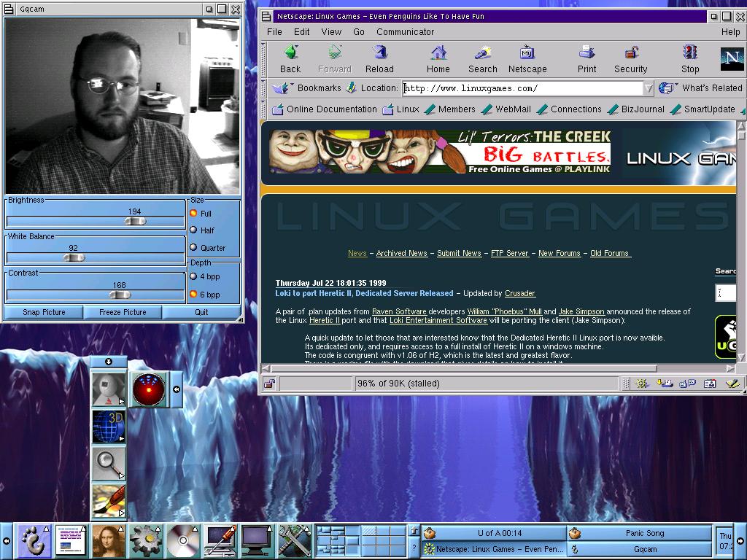Viewport: 747px width, 560px height.
Task: Click the Brightness slider handle
Action: coord(135,221)
